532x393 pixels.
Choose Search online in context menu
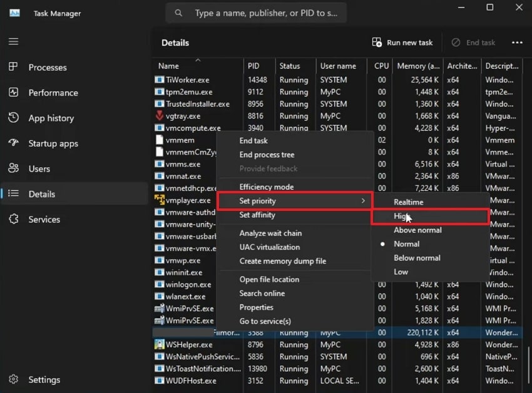pyautogui.click(x=295, y=293)
